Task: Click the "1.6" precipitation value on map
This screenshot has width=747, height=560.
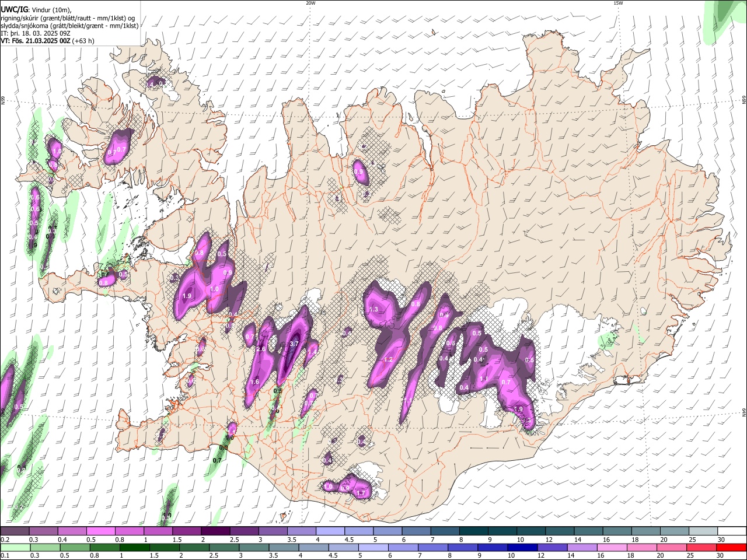Action: tap(254, 382)
